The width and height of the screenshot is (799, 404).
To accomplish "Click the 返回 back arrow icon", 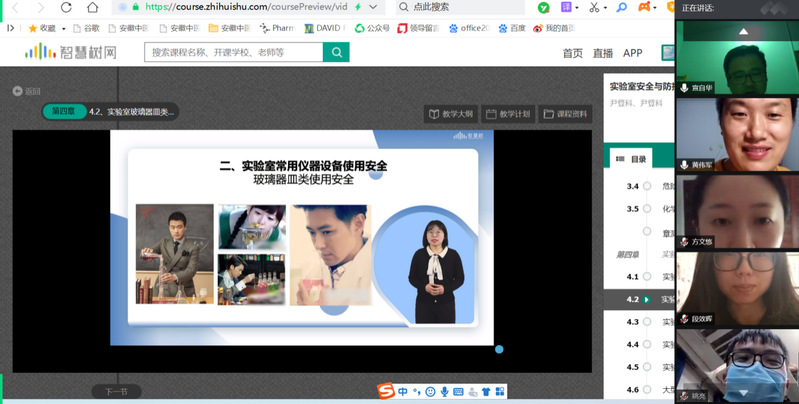I will point(18,91).
